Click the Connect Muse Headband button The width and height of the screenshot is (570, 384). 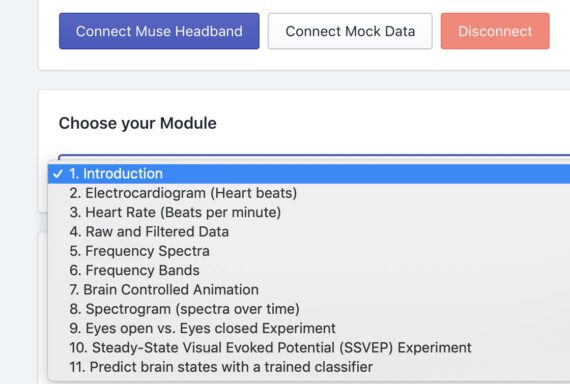[x=159, y=31]
